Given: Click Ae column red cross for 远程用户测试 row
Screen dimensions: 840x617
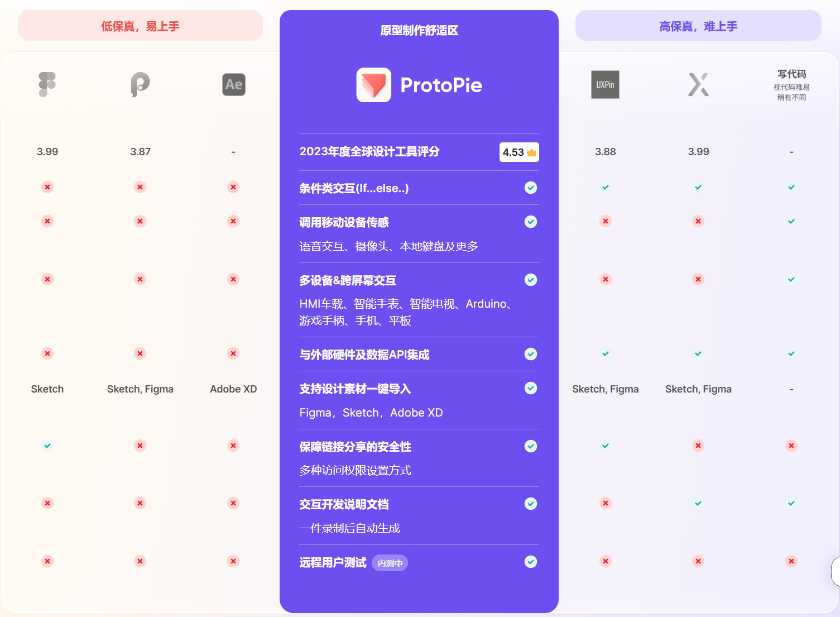Looking at the screenshot, I should coord(233,561).
